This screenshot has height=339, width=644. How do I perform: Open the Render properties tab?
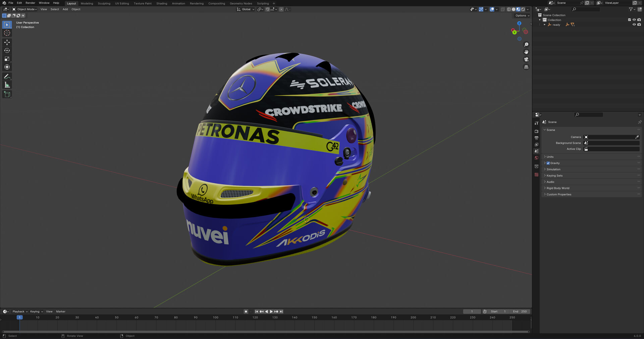coord(536,131)
